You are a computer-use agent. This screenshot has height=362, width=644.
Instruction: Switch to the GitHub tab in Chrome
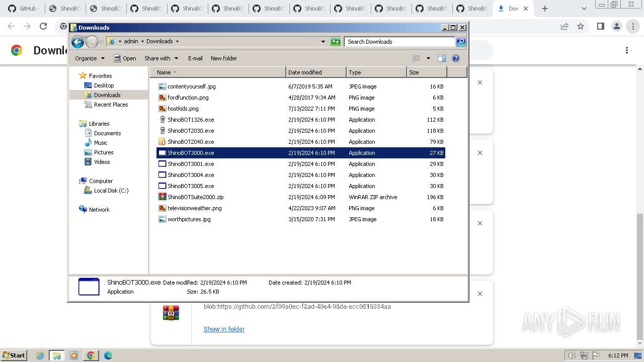pos(24,9)
